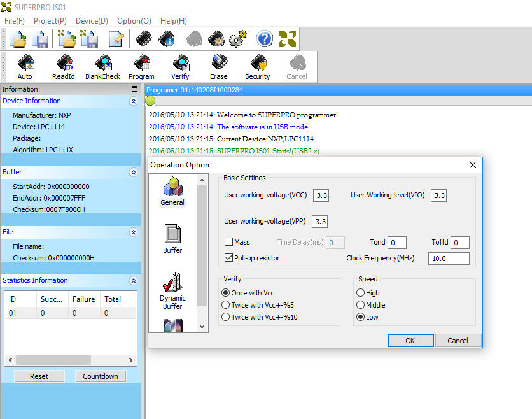Open the Option(O) menu
This screenshot has width=532, height=419.
[134, 21]
